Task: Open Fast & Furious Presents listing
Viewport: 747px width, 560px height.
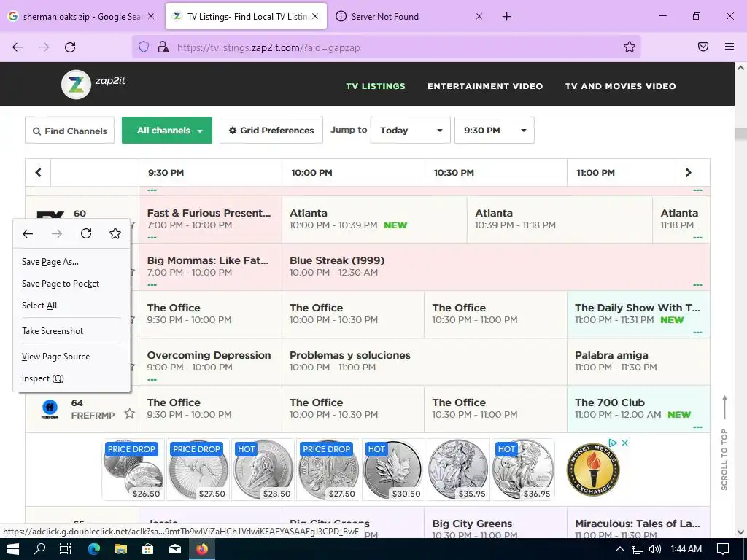Action: pos(210,219)
